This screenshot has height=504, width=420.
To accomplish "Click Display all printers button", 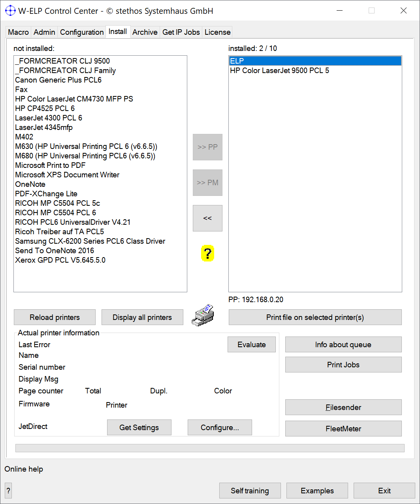I will tap(142, 317).
